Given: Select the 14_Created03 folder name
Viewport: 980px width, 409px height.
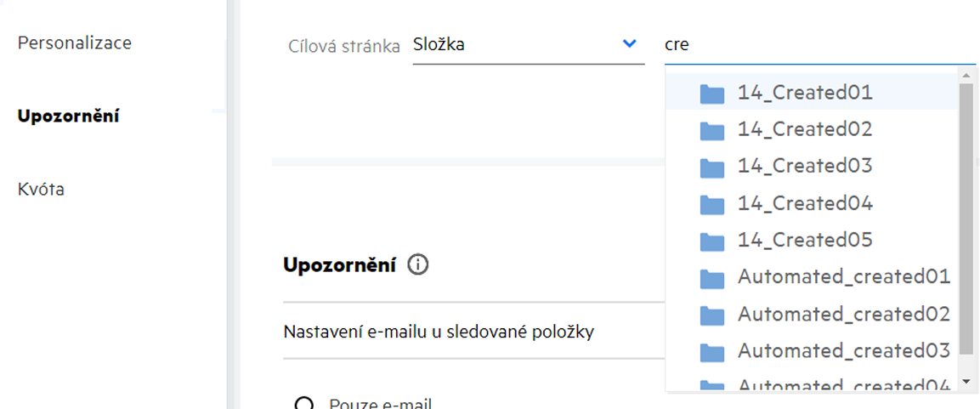Looking at the screenshot, I should (804, 166).
